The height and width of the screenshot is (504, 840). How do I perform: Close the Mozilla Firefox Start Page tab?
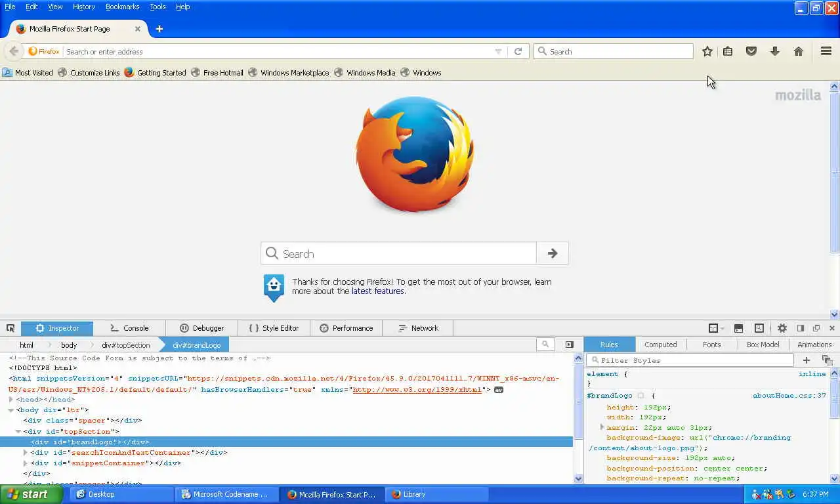click(x=138, y=29)
